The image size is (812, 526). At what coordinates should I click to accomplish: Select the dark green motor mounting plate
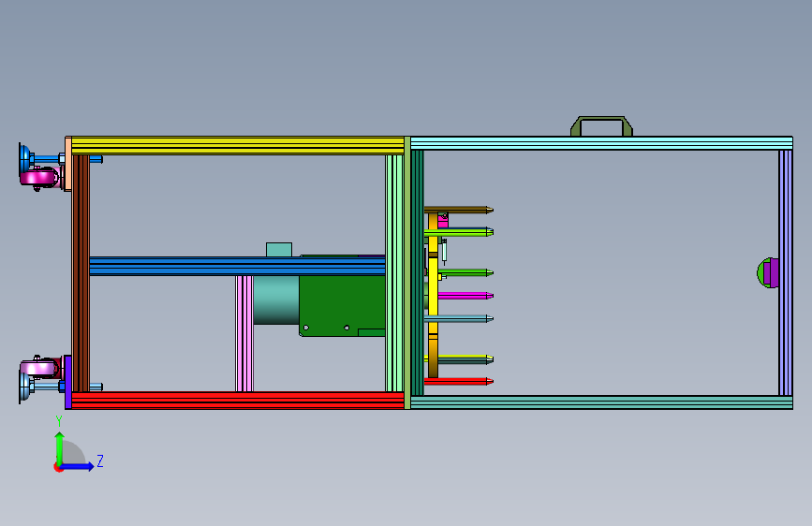click(342, 305)
